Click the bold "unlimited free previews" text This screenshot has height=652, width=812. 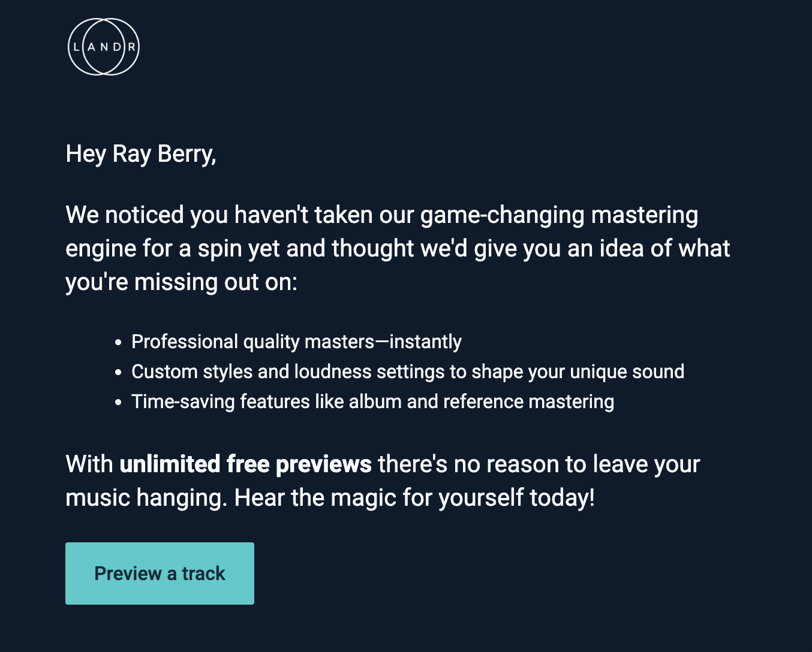point(245,464)
